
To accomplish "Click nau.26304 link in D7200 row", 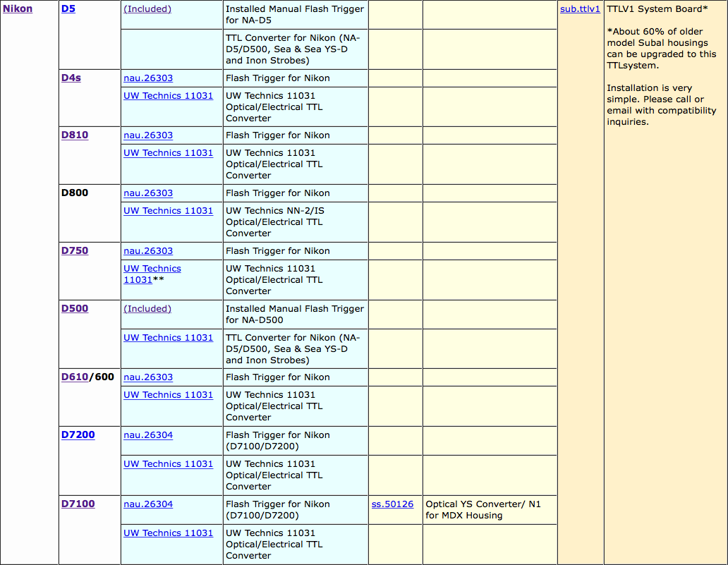I will click(148, 435).
